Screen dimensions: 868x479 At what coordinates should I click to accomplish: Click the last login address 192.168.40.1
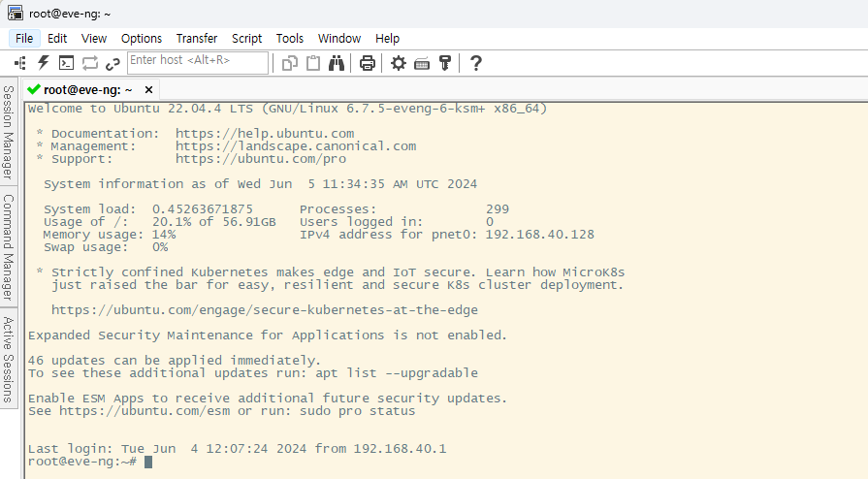tap(400, 449)
